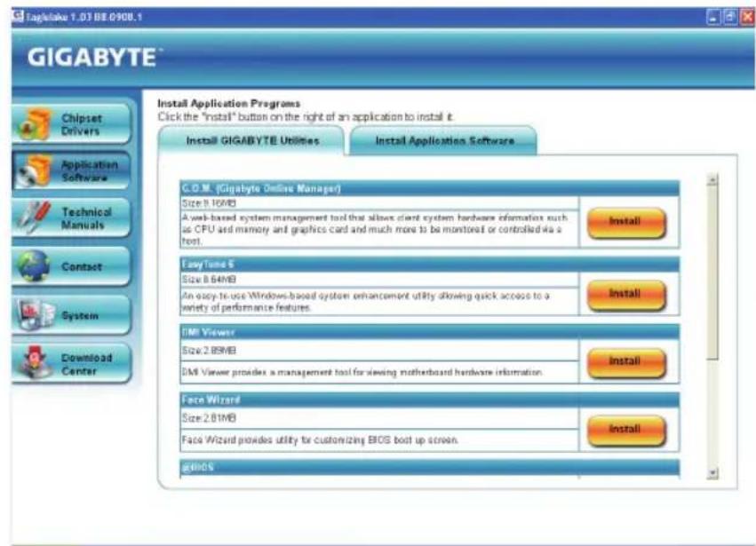
Task: Click the Contact globe icon
Action: [34, 266]
